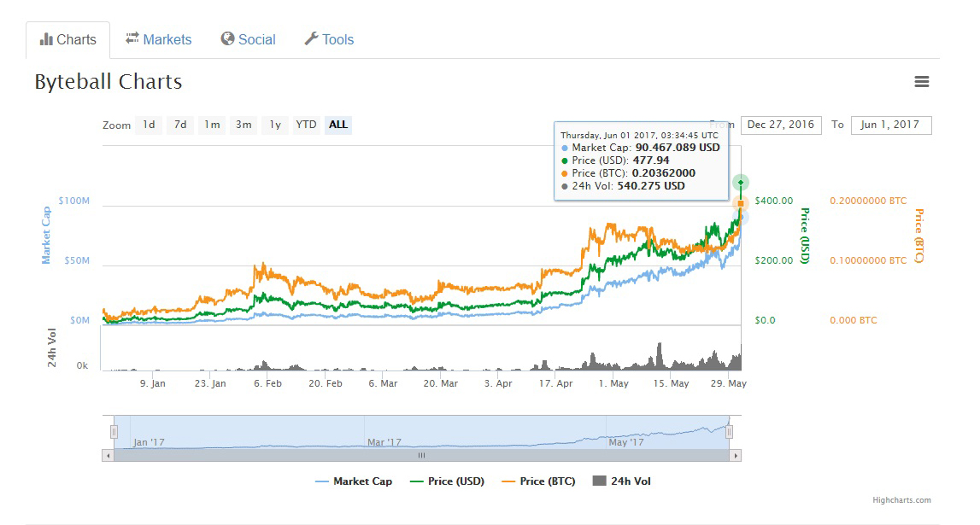Click the '$400.00' price axis label

click(774, 201)
